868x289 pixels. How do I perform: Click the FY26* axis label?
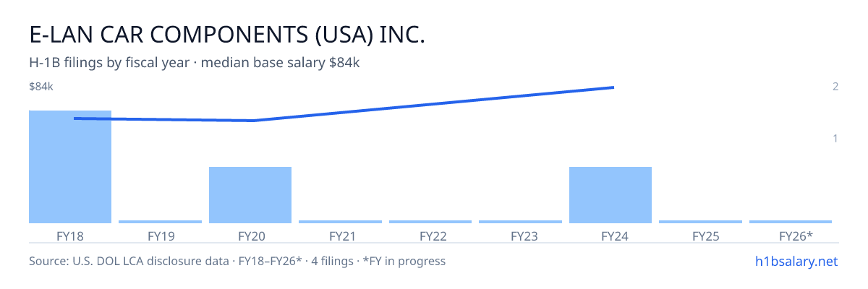click(796, 236)
